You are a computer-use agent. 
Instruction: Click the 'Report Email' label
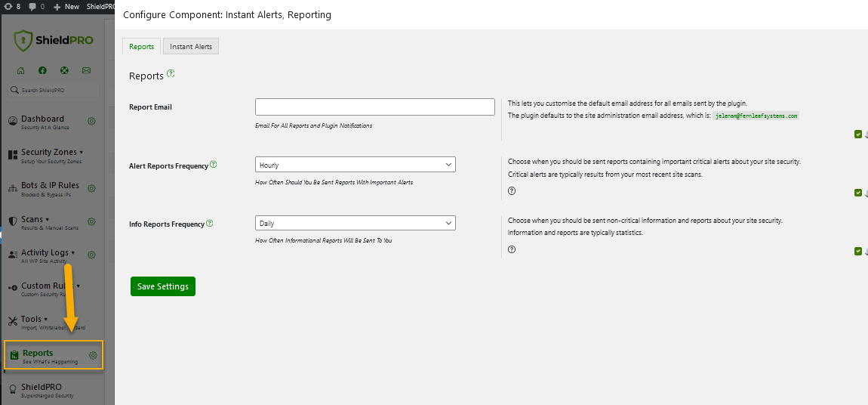[150, 107]
